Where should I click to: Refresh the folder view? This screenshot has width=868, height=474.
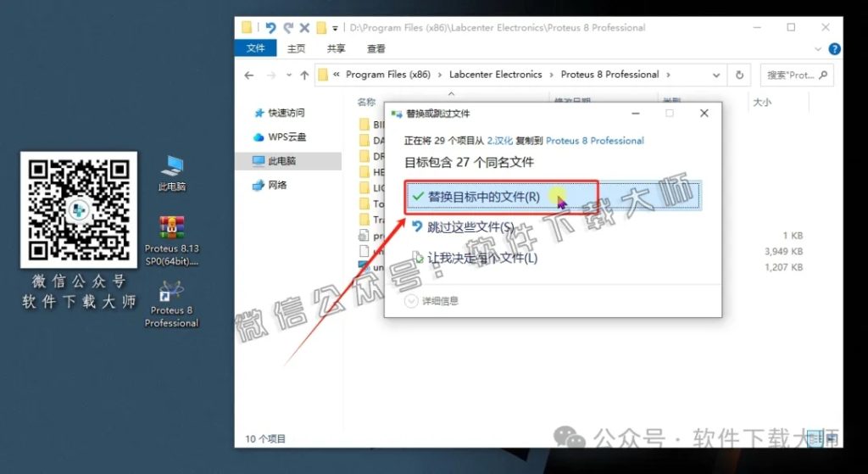(x=739, y=75)
